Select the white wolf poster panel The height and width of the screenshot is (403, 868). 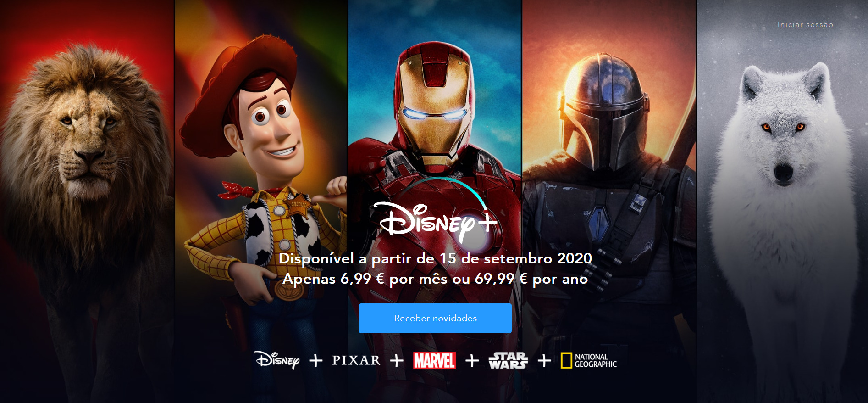point(782,201)
